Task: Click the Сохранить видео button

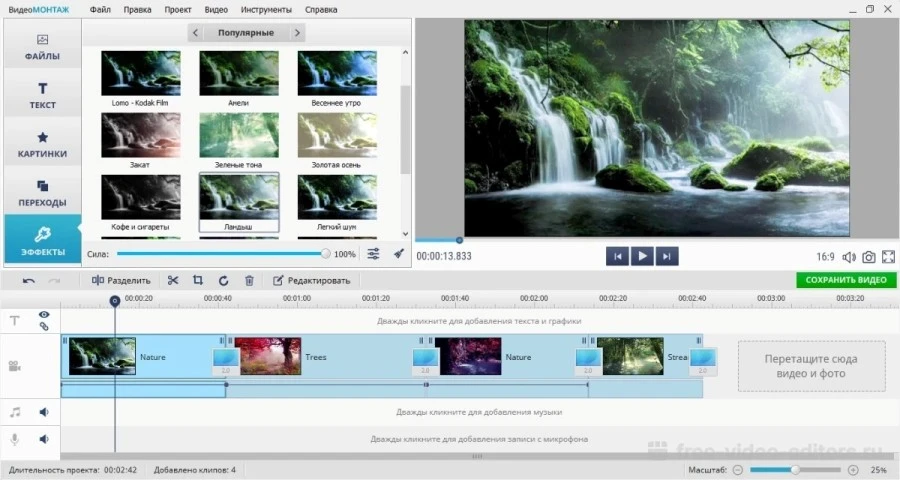Action: pos(845,280)
